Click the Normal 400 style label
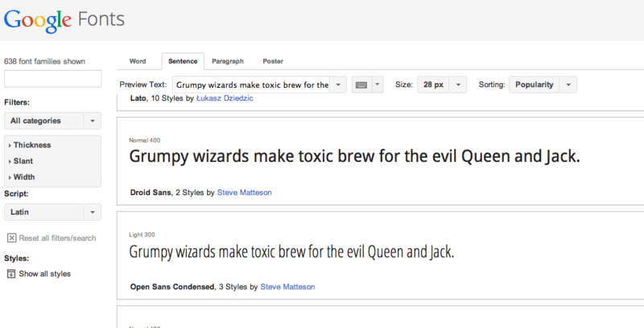Viewport: 644px width, 328px height. [145, 140]
